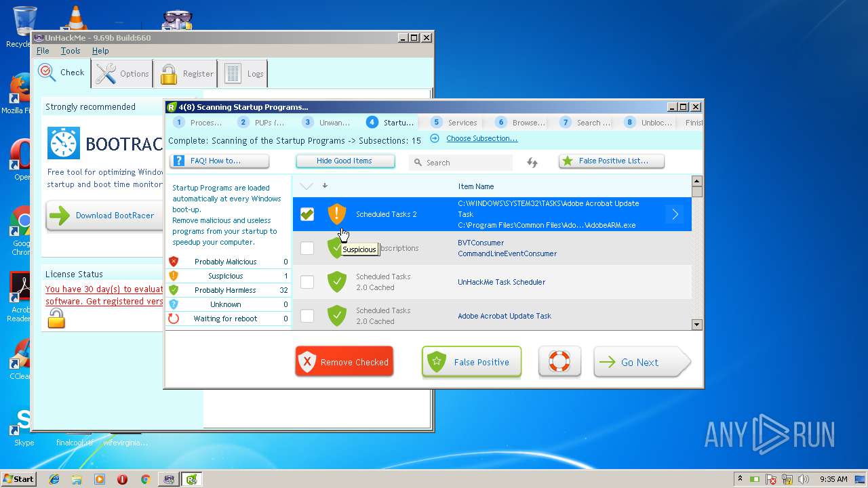Open media player icon on taskbar
The height and width of the screenshot is (488, 868).
pyautogui.click(x=100, y=479)
